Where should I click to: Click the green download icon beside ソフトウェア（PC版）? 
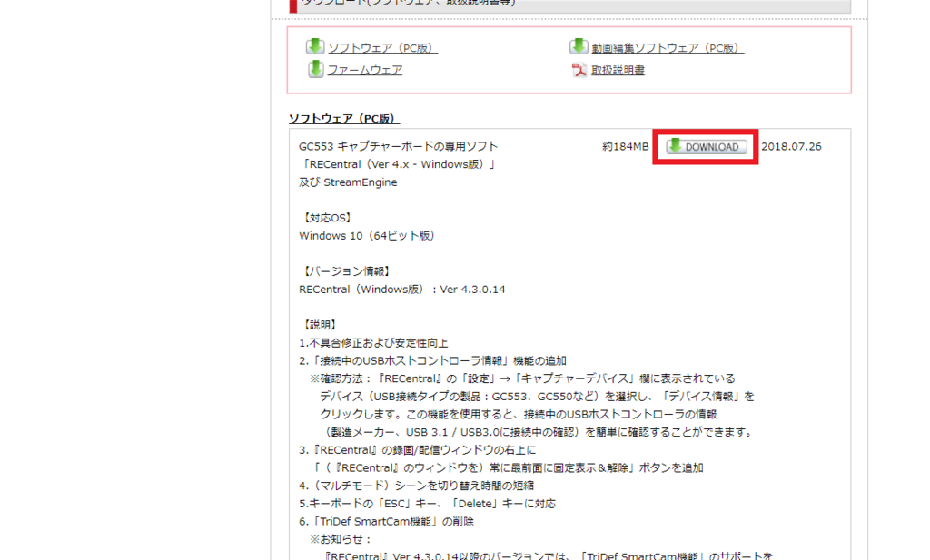pos(315,46)
